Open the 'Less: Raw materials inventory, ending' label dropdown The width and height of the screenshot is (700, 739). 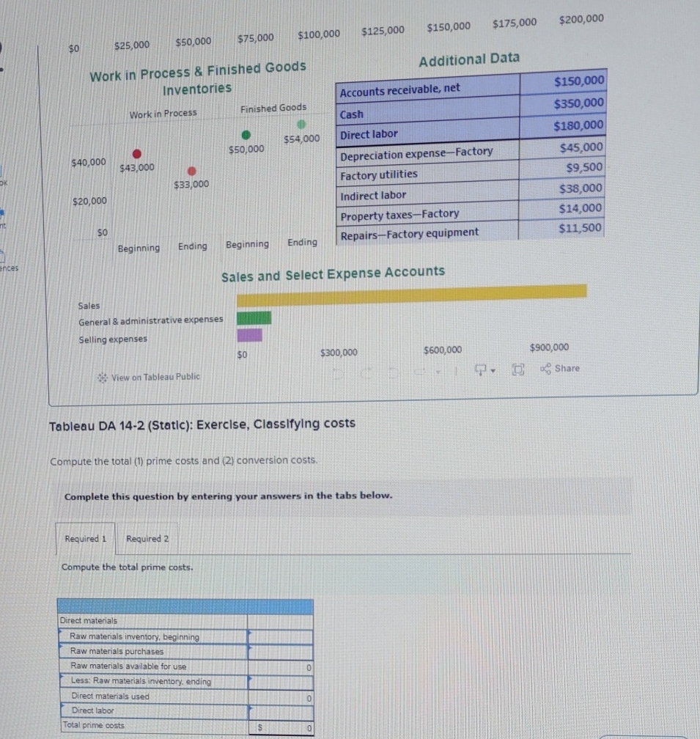coord(154,681)
